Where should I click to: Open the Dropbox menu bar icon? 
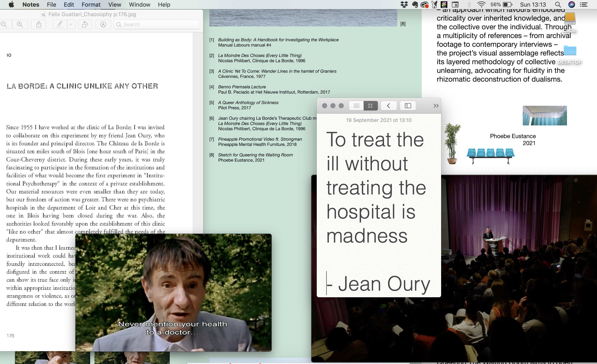pyautogui.click(x=404, y=5)
